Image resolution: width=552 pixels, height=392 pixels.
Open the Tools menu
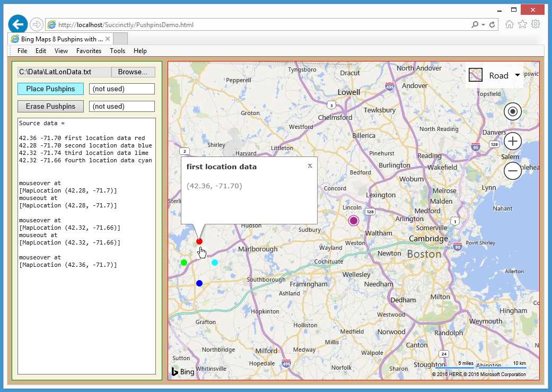(x=117, y=51)
